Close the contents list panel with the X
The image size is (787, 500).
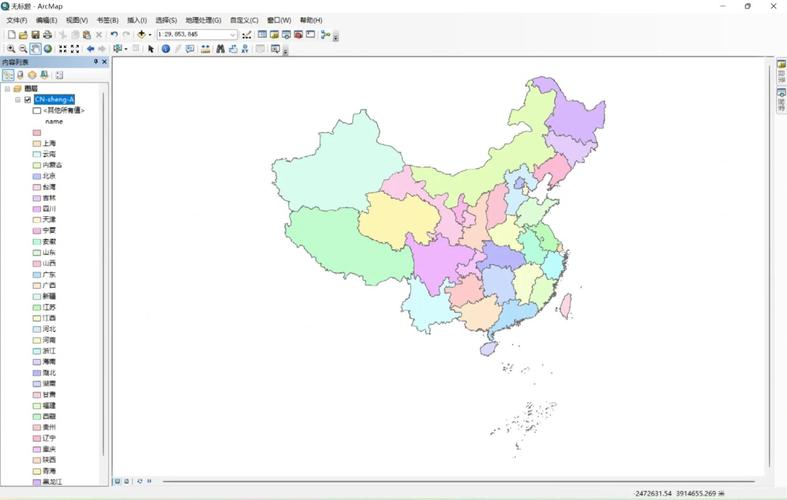click(104, 62)
